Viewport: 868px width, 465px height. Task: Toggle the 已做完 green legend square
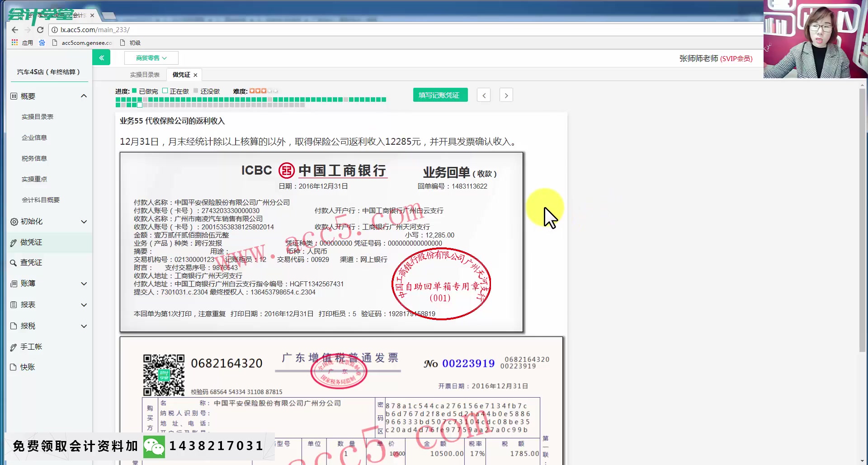point(134,91)
